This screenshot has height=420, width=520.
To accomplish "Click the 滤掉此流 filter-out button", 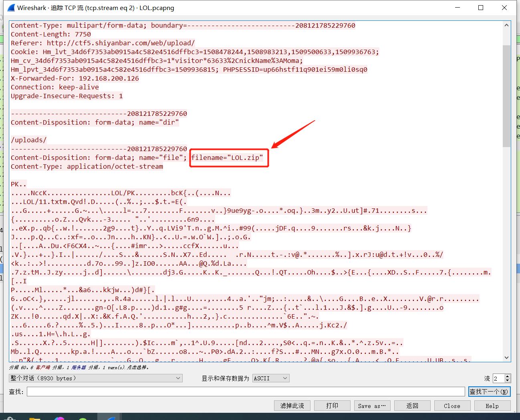I will tap(292, 406).
